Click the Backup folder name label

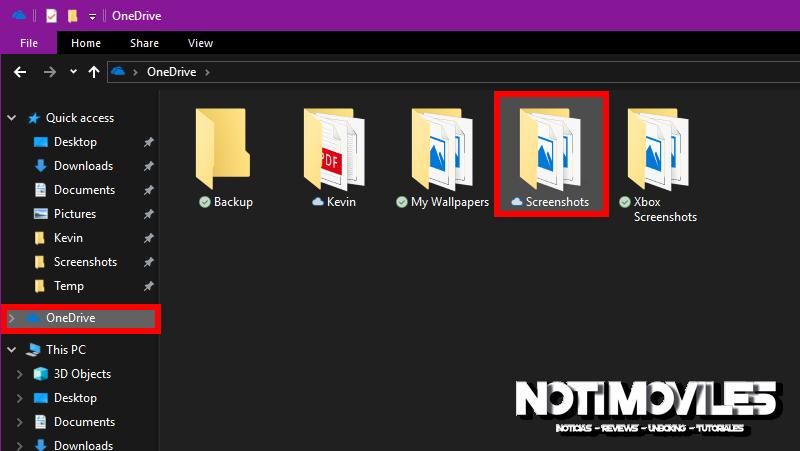pos(233,202)
